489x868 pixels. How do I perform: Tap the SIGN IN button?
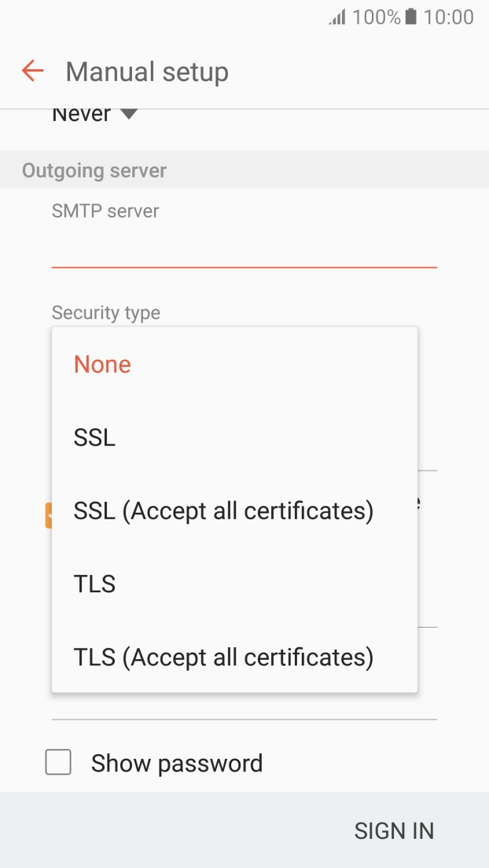pos(394,830)
